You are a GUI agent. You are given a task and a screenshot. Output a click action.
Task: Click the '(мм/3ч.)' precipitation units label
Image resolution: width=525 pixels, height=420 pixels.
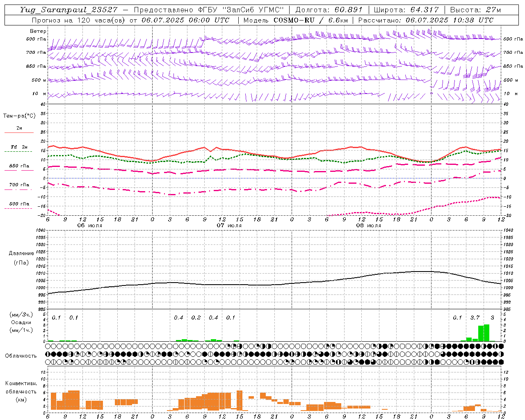click(21, 315)
